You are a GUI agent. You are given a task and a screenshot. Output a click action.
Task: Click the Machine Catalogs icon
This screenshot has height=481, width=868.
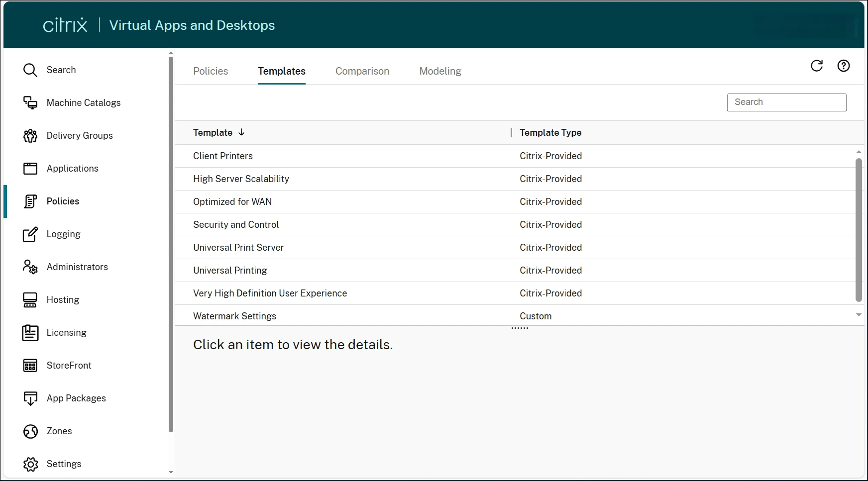coord(30,103)
